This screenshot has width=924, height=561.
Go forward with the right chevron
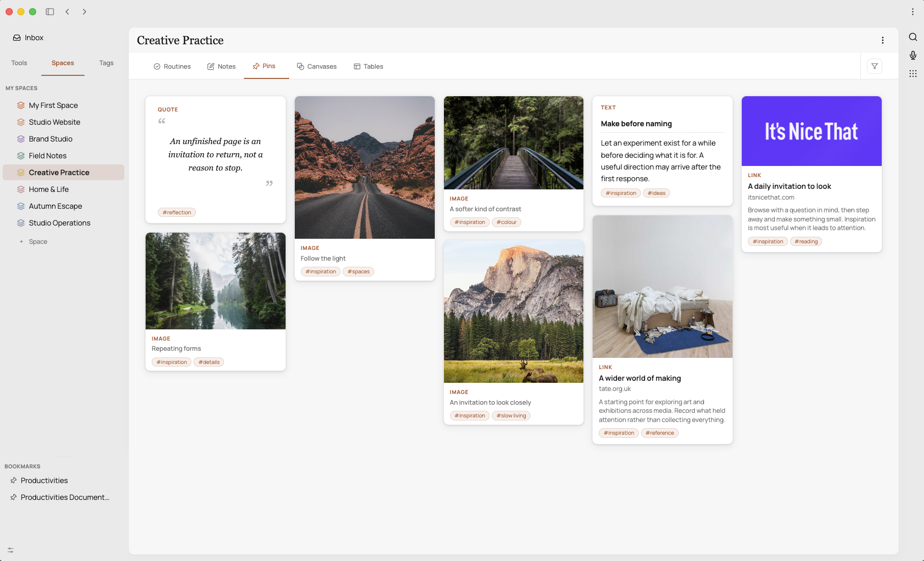click(85, 12)
